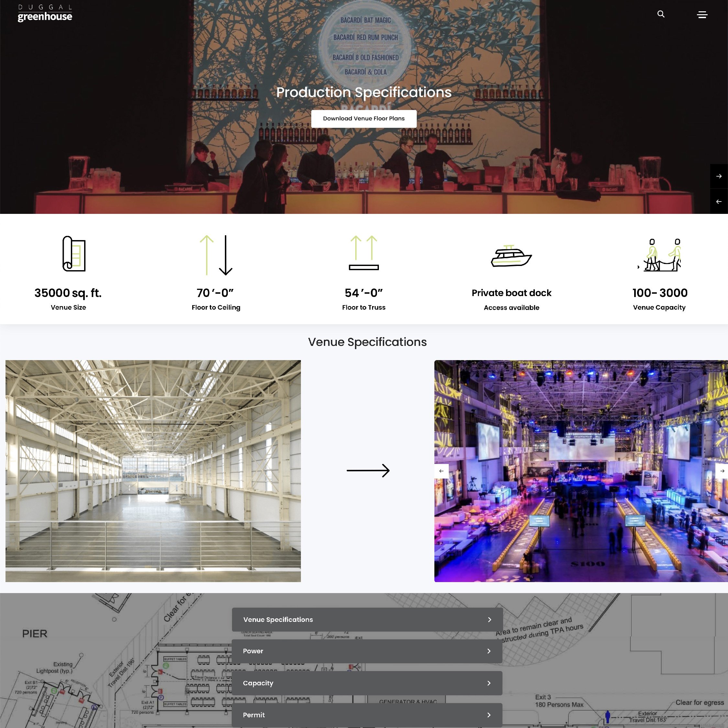This screenshot has width=728, height=728.
Task: Open the hamburger menu icon
Action: (x=702, y=15)
